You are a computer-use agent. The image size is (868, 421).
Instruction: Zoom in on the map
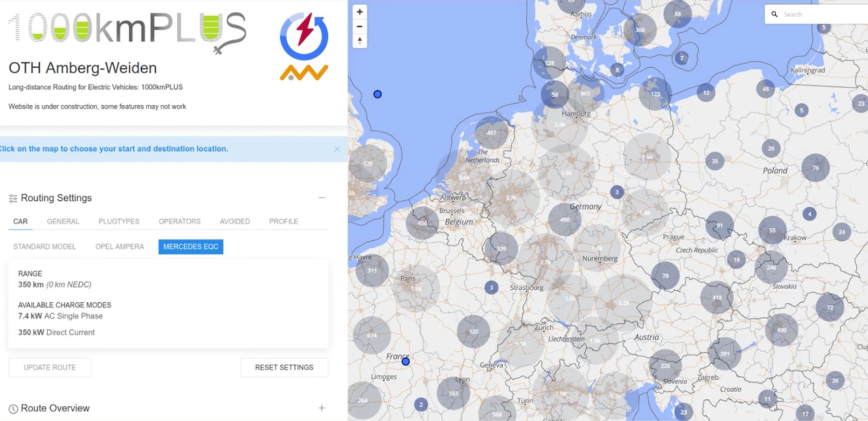[359, 12]
